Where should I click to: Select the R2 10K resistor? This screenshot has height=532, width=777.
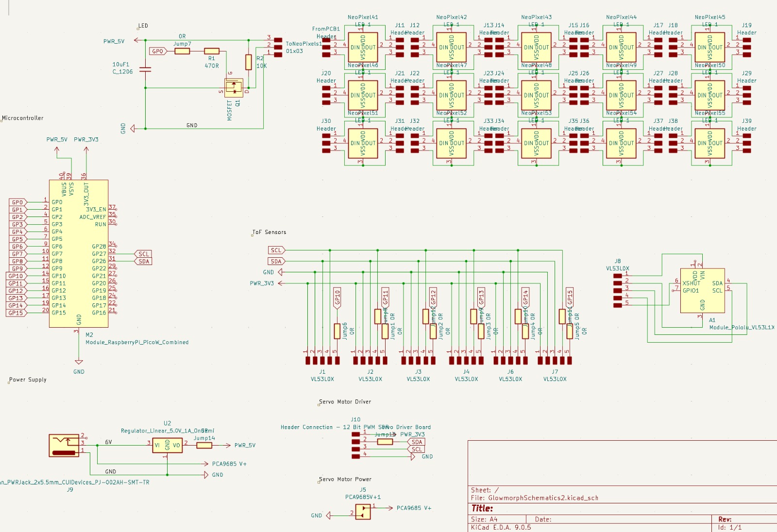coord(249,62)
